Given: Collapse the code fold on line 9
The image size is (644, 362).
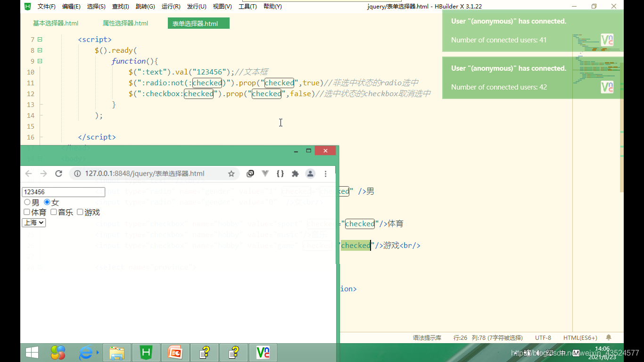Looking at the screenshot, I should [40, 61].
